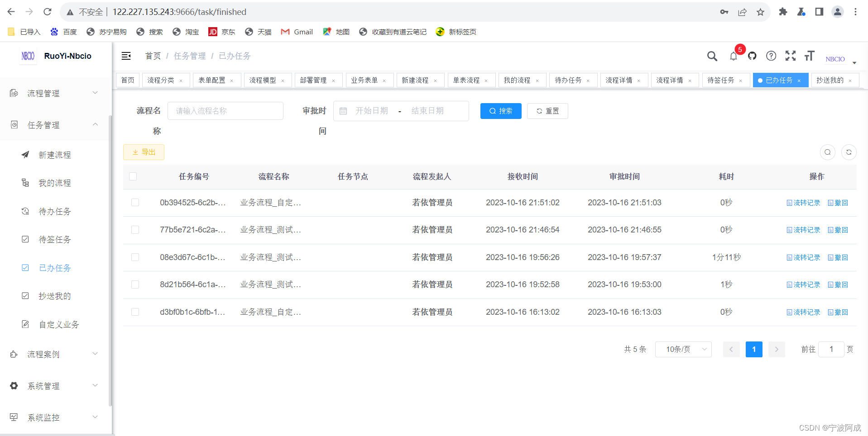The image size is (868, 436).
Task: Toggle fullscreen mode icon
Action: coord(791,56)
